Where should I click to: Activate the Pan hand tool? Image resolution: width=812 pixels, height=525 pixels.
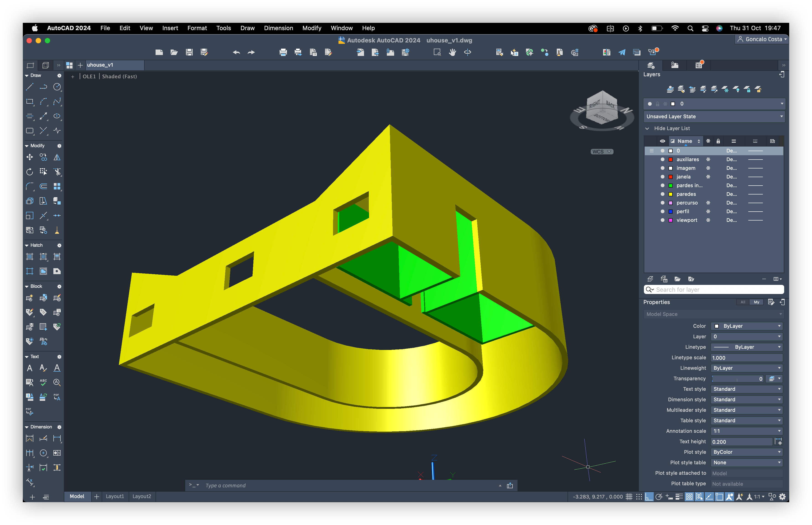click(452, 52)
